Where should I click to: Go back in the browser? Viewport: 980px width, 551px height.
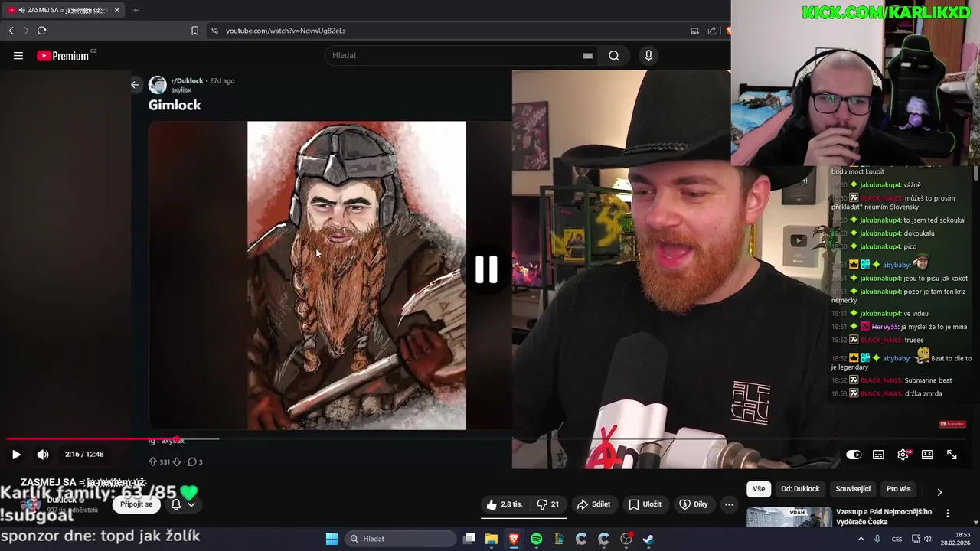(x=11, y=31)
